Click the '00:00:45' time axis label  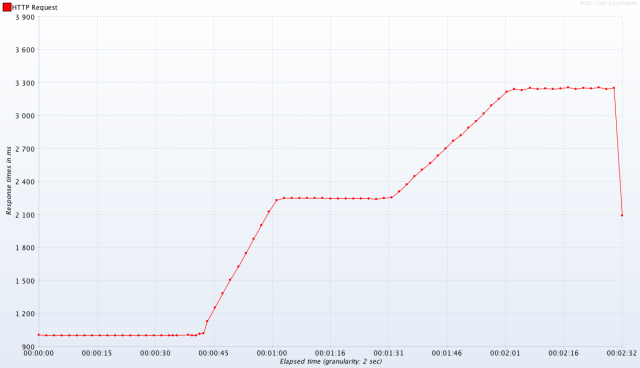(x=213, y=353)
